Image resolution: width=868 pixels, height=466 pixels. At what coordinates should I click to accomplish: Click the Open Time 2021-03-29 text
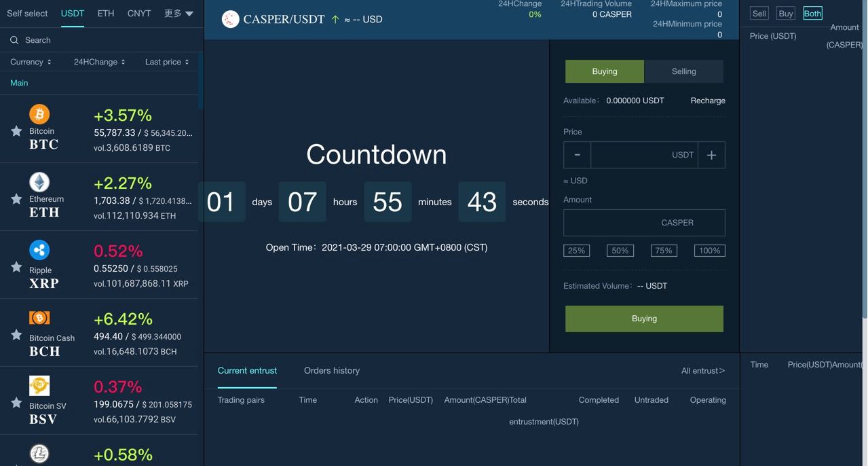point(377,247)
